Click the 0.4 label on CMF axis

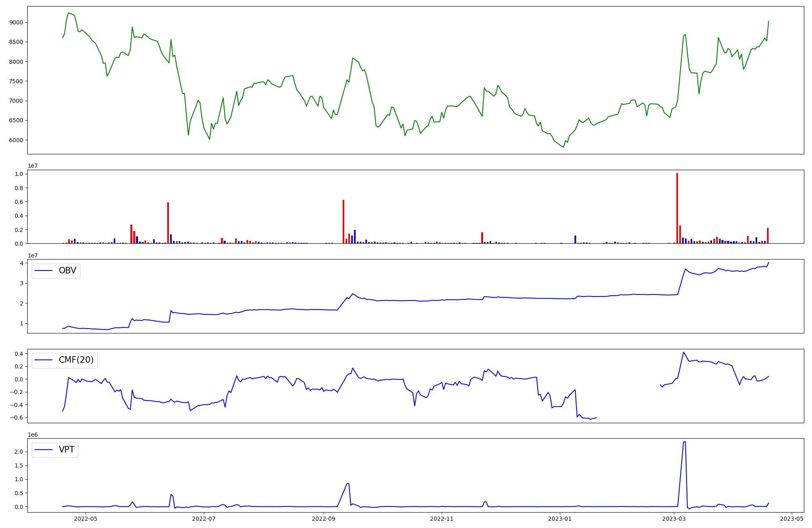tap(19, 354)
